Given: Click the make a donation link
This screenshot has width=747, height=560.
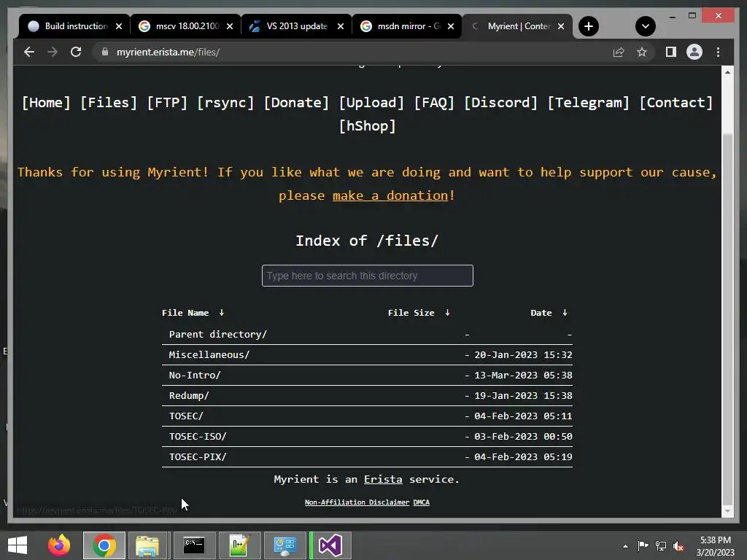Looking at the screenshot, I should pyautogui.click(x=390, y=195).
